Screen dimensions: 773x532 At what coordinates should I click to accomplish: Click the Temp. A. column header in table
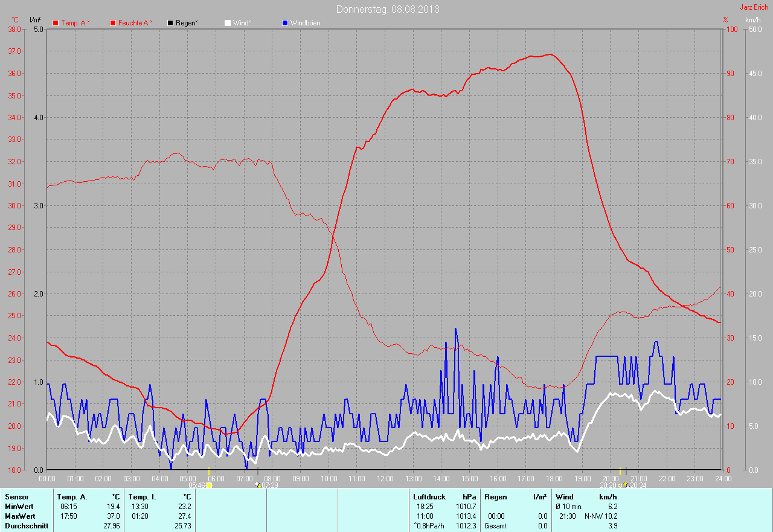72,497
